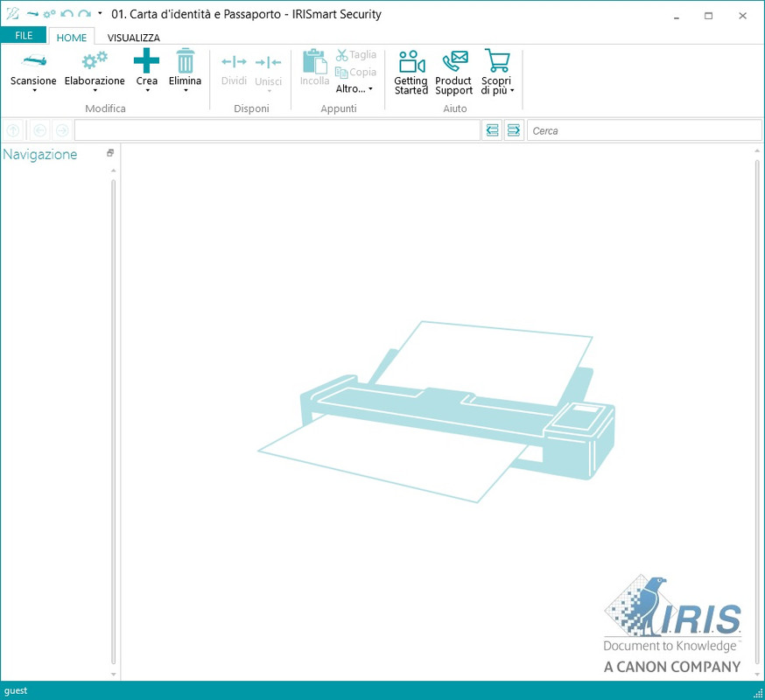Click the expand-all icon next to Cerca
The height and width of the screenshot is (700, 765).
tap(514, 130)
